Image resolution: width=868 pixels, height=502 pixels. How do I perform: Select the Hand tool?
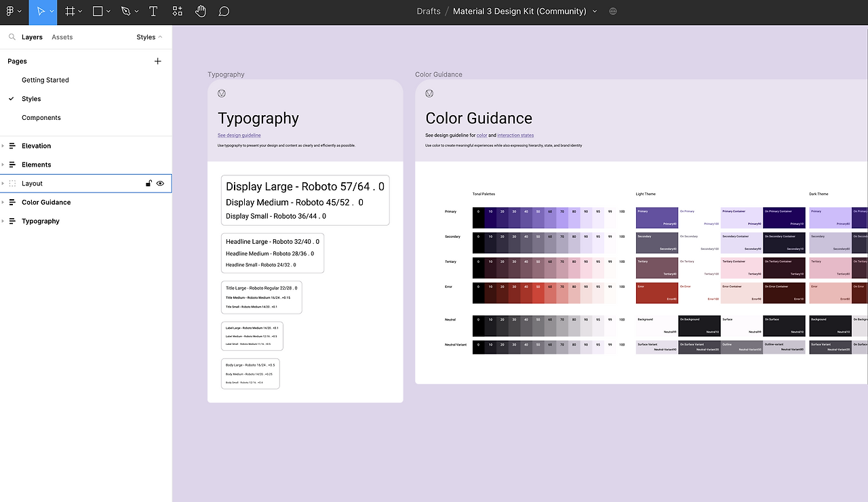coord(201,12)
